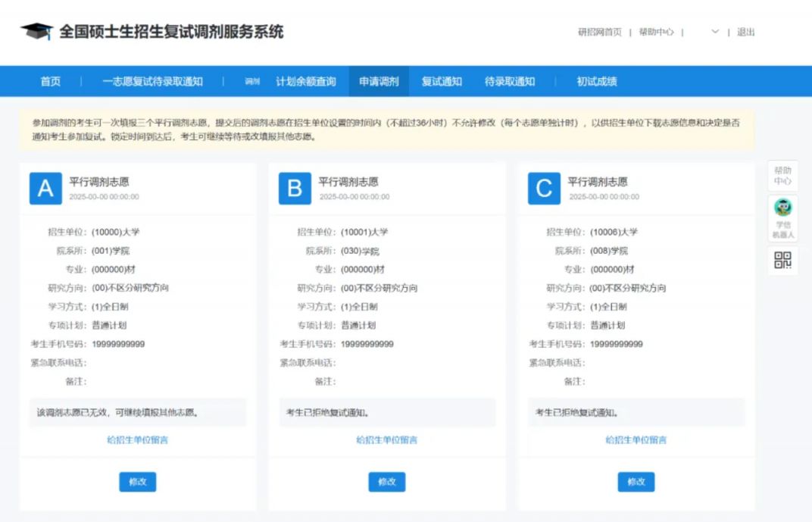Screen dimensions: 812x522
Task: Click (00)不区分研究方向 in card A
Action: pos(130,288)
